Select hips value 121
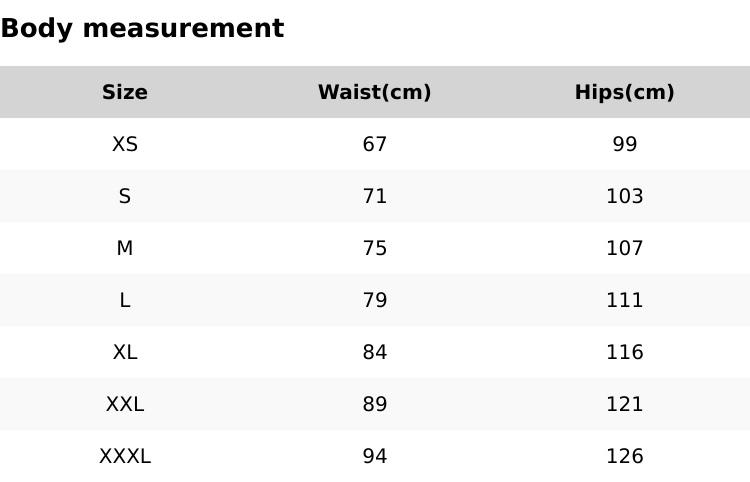The width and height of the screenshot is (750, 482). point(625,405)
